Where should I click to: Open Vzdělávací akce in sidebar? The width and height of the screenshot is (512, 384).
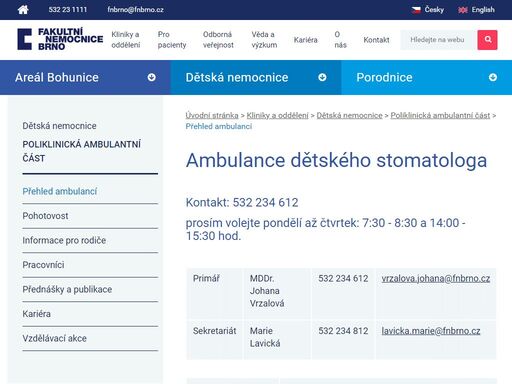point(54,338)
